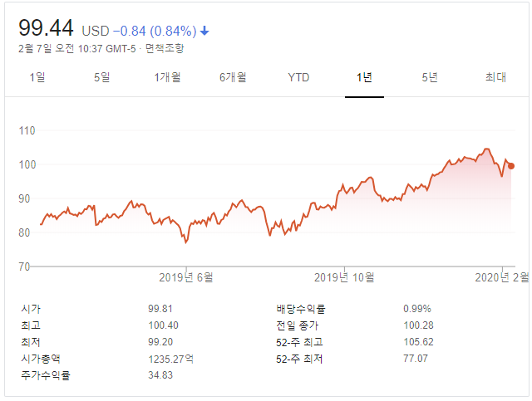Click the 52-주 최저 value 77.07
The height and width of the screenshot is (401, 532).
click(x=416, y=359)
